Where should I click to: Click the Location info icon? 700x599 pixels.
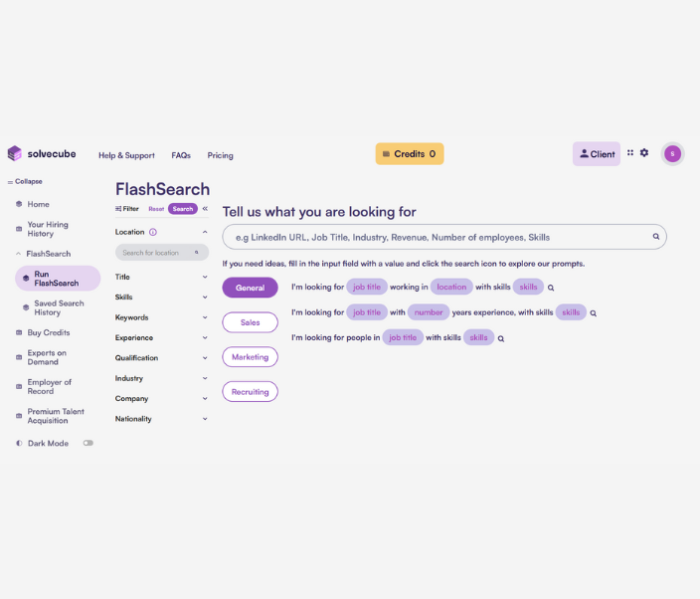pyautogui.click(x=152, y=232)
